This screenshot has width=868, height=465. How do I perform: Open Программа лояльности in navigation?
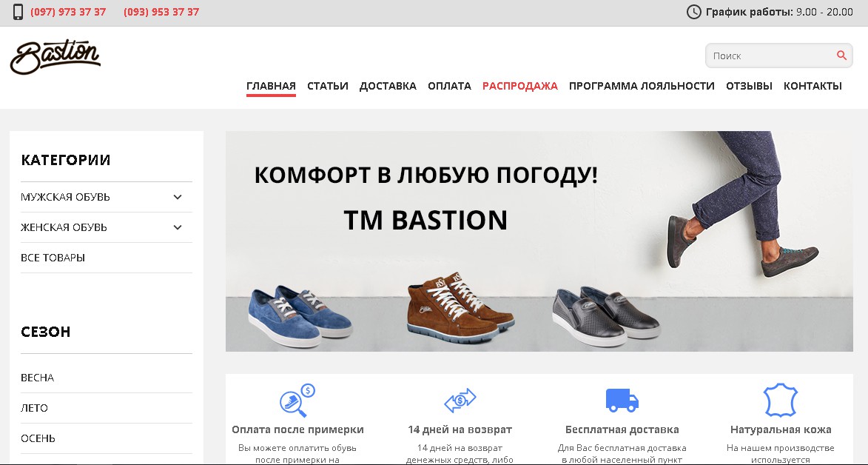[642, 86]
